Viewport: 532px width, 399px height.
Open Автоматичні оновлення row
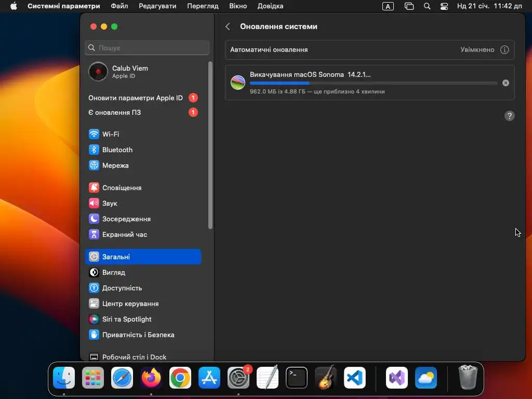370,49
